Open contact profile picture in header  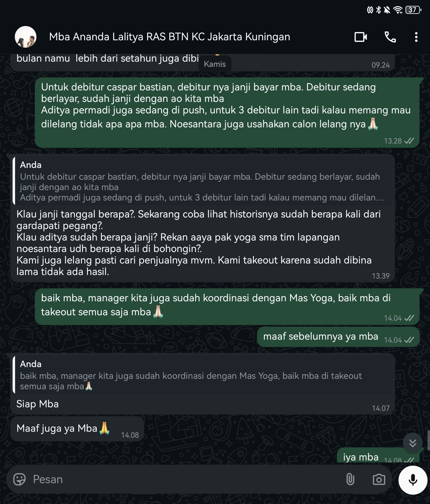[x=25, y=37]
